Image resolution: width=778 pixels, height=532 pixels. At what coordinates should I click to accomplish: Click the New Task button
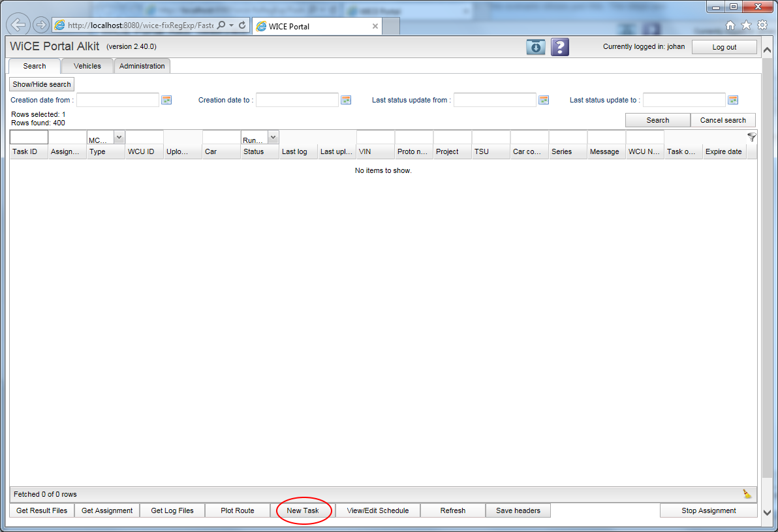pos(303,510)
